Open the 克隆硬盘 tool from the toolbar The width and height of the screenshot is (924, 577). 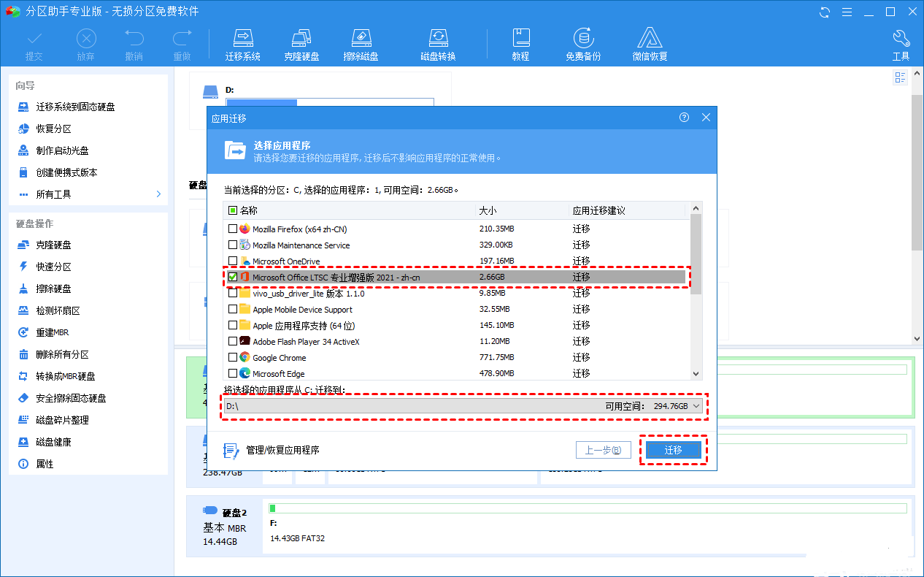click(302, 44)
